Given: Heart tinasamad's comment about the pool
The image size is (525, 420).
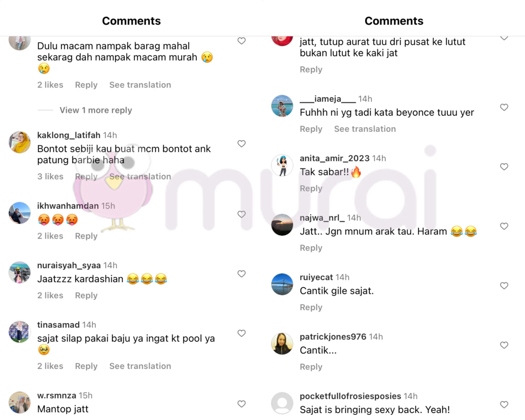Looking at the screenshot, I should 241,333.
